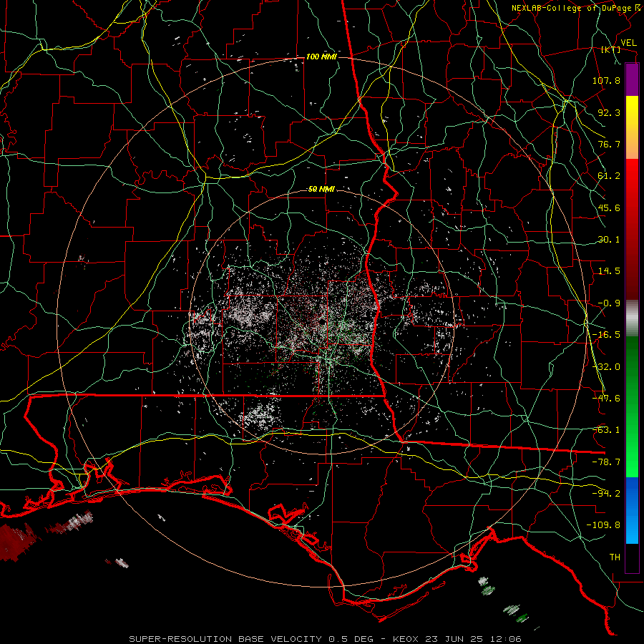Viewport: 644px width, 644px height.
Task: Click the gray near-zero segment of the color bar
Action: point(632,318)
